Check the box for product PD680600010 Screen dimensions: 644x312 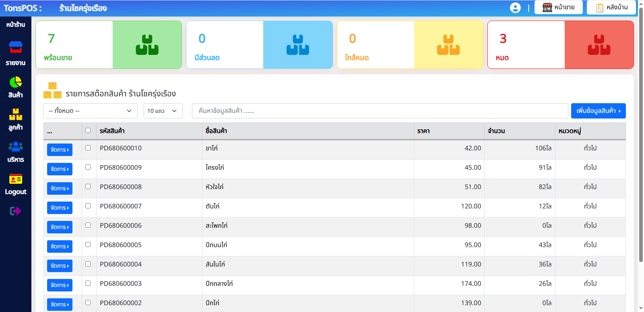click(x=88, y=148)
